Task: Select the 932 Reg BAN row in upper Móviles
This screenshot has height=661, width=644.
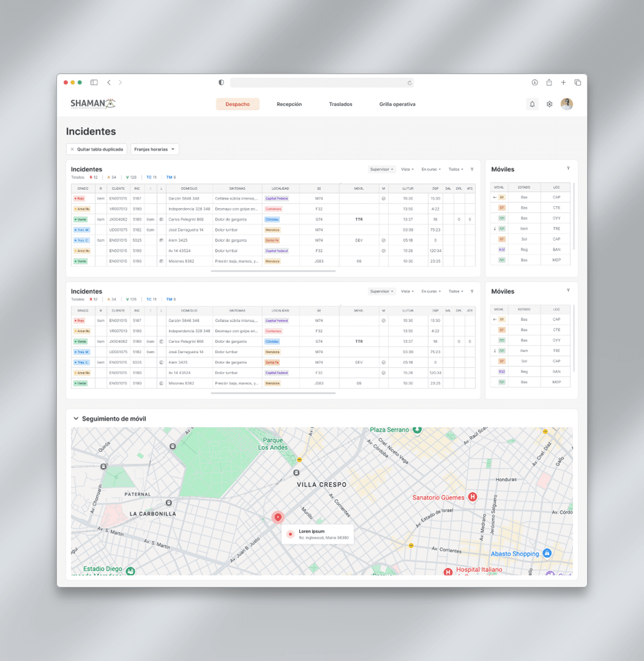Action: (x=530, y=249)
